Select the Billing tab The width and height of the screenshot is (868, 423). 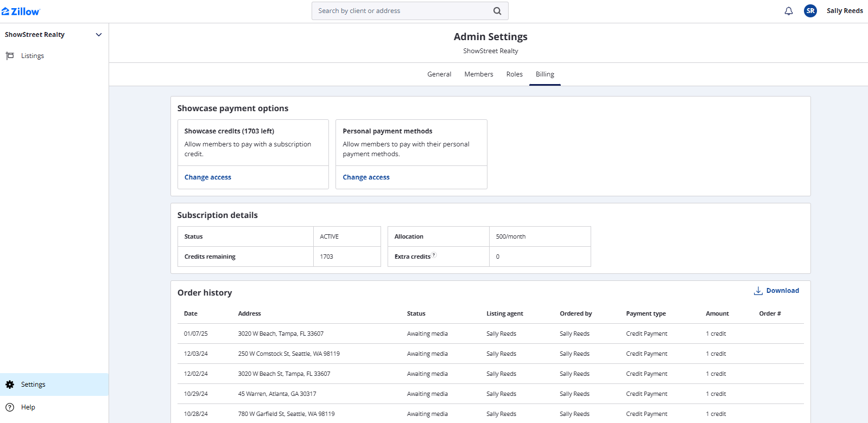coord(544,74)
